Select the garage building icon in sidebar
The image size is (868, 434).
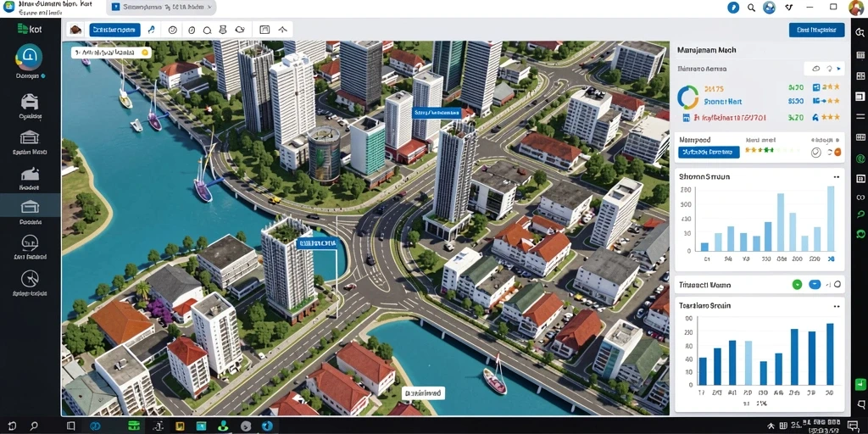pyautogui.click(x=30, y=137)
